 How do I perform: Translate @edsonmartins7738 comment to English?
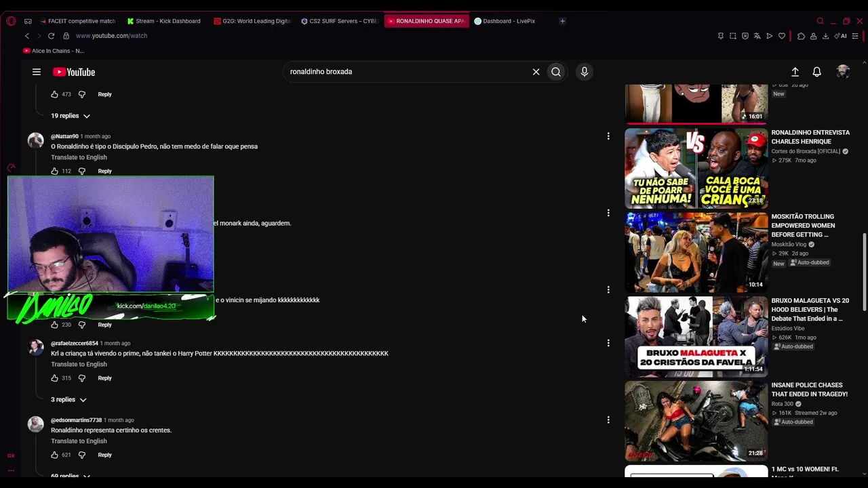79,441
